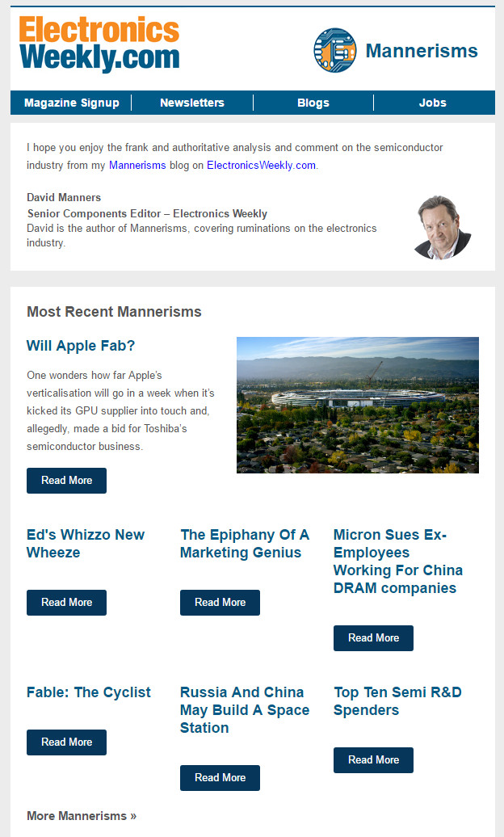
Task: Click Read More under Epiphany Of A Marketing Genius
Action: 220,602
